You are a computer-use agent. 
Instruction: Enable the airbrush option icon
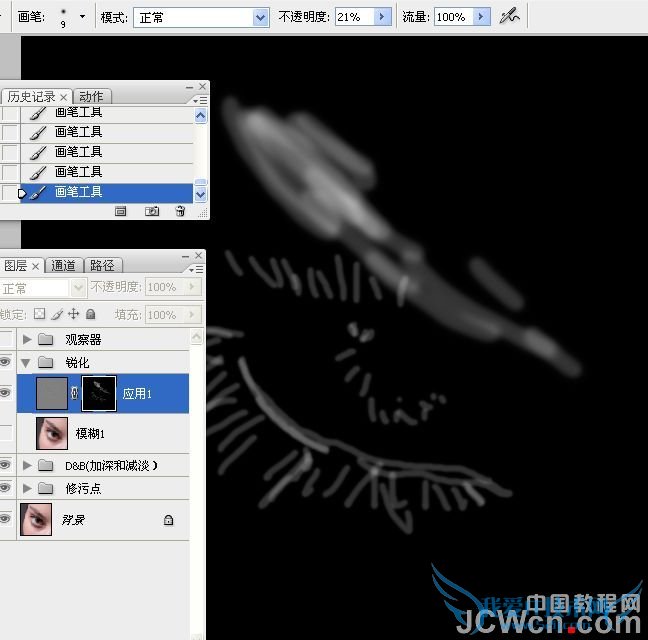click(510, 17)
